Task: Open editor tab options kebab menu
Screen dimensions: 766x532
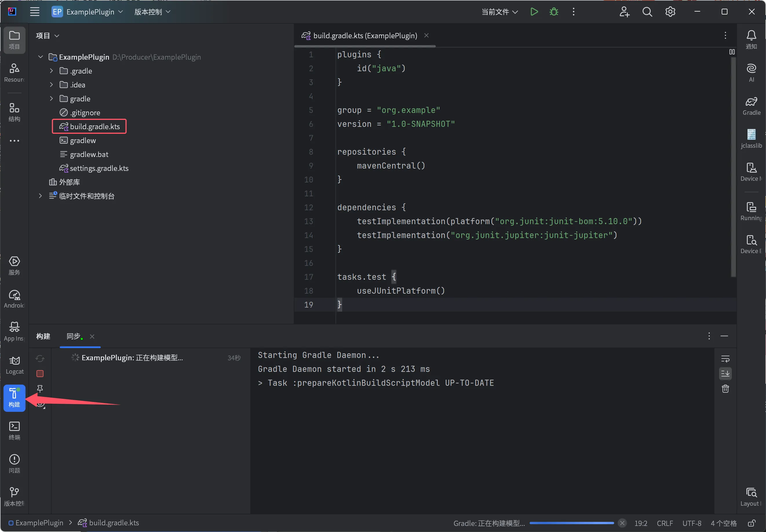Action: tap(725, 35)
